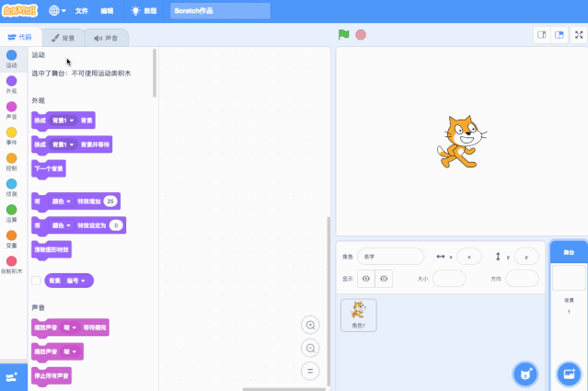Switch to small stage layout
This screenshot has height=391, width=588.
[542, 35]
